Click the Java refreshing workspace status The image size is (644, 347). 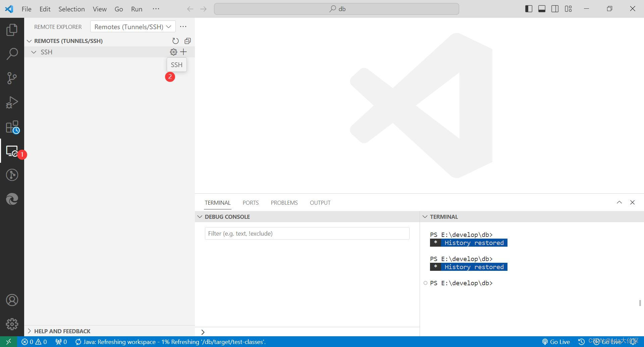pos(170,342)
